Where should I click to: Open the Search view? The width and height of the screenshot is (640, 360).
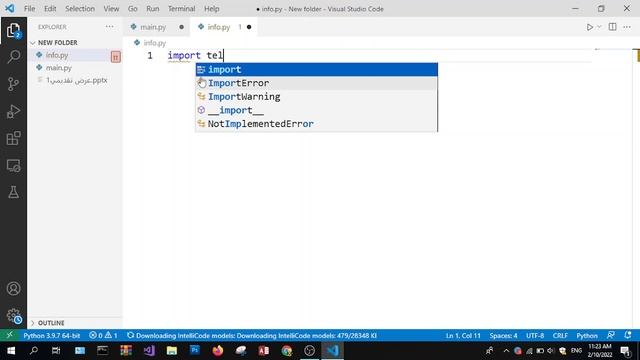[x=13, y=57]
